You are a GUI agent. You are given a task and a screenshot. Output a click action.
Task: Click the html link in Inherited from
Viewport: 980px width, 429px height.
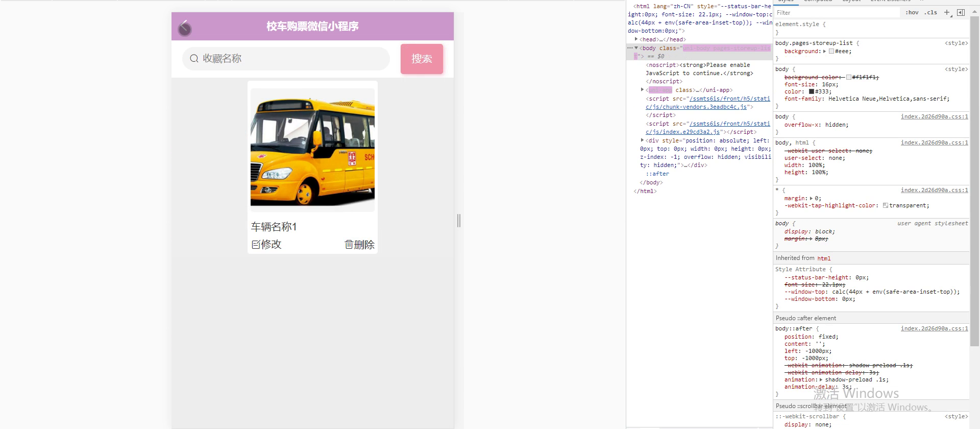[824, 258]
